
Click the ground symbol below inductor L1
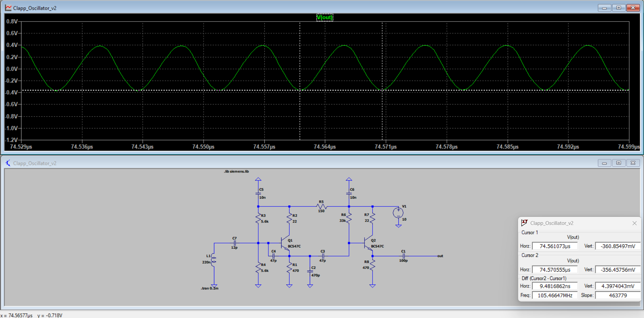214,285
